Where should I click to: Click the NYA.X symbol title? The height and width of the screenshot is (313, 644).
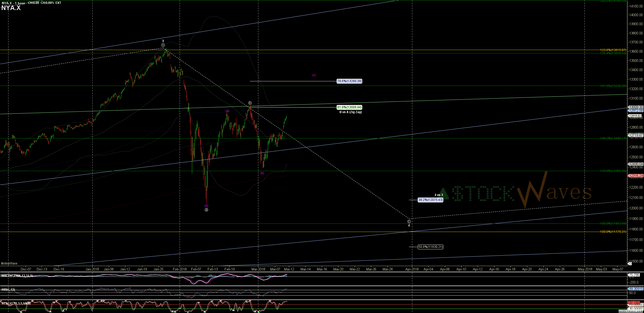pyautogui.click(x=11, y=8)
